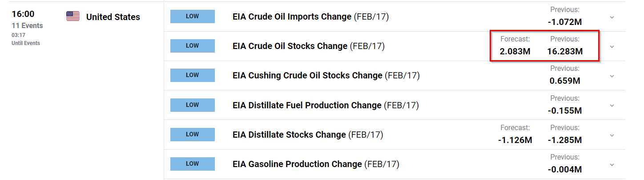The image size is (644, 180).
Task: Expand EIA Crude Oil Imports Change row
Action: [x=612, y=17]
